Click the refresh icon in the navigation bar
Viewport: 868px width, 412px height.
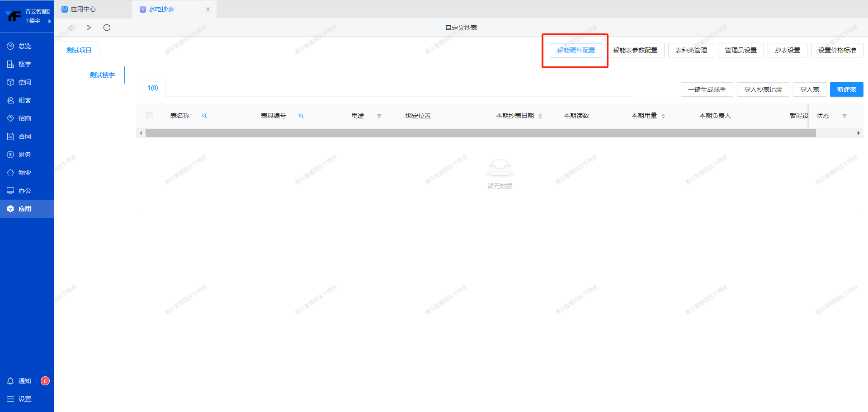point(107,28)
